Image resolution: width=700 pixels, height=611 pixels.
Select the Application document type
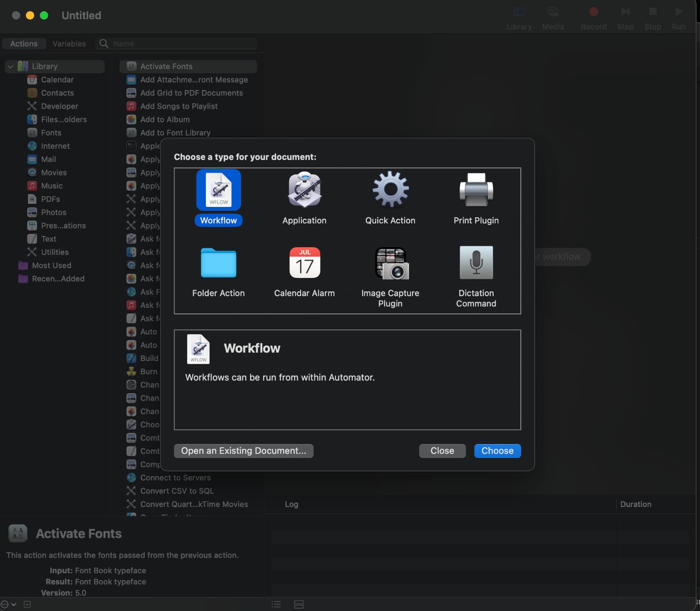coord(304,198)
